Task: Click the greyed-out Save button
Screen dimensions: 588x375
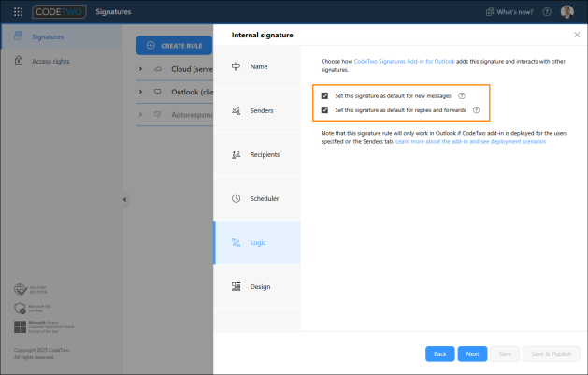Action: tap(505, 353)
